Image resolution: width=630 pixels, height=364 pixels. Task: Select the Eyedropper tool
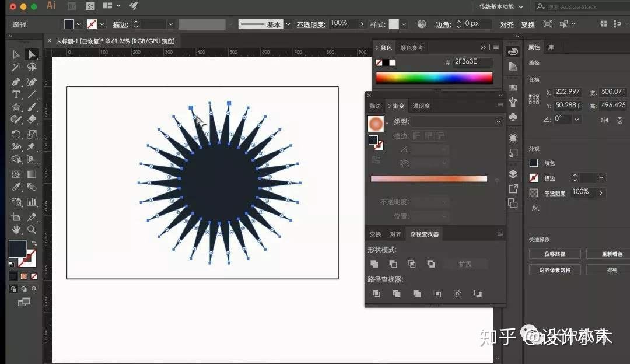16,187
